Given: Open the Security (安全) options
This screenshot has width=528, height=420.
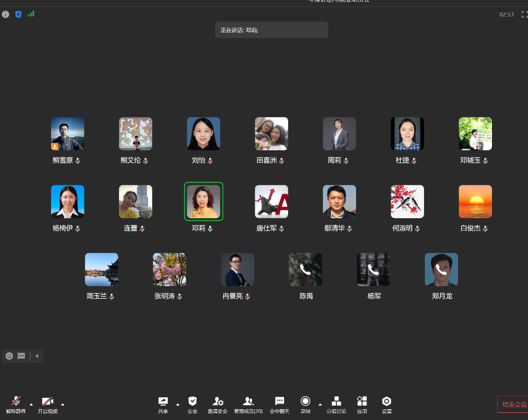Looking at the screenshot, I should coord(192,405).
